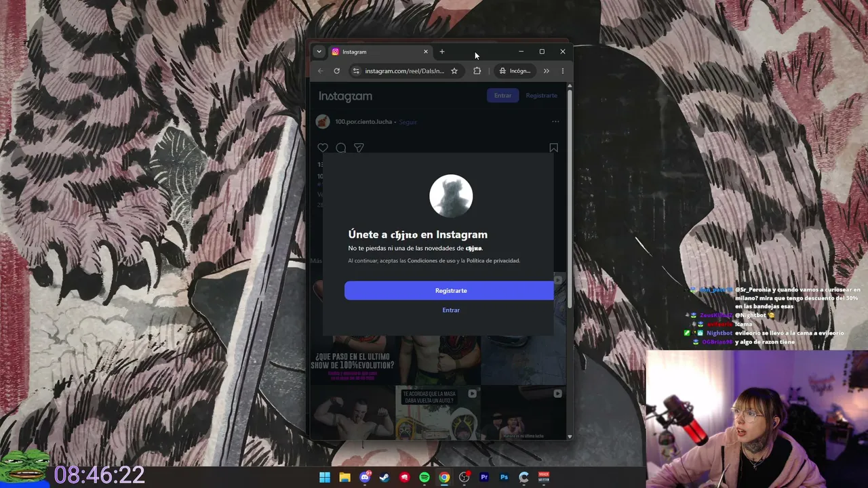Launch Adobe Photoshop from the taskbar

point(504,477)
